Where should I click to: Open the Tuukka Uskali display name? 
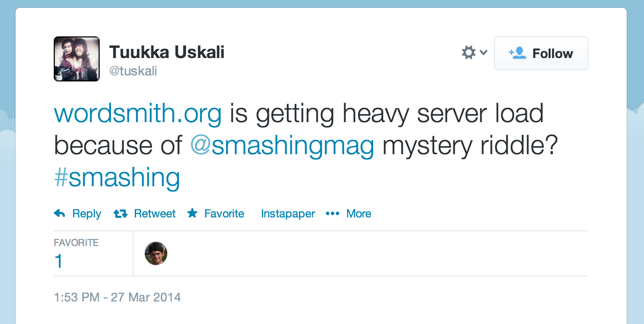167,52
